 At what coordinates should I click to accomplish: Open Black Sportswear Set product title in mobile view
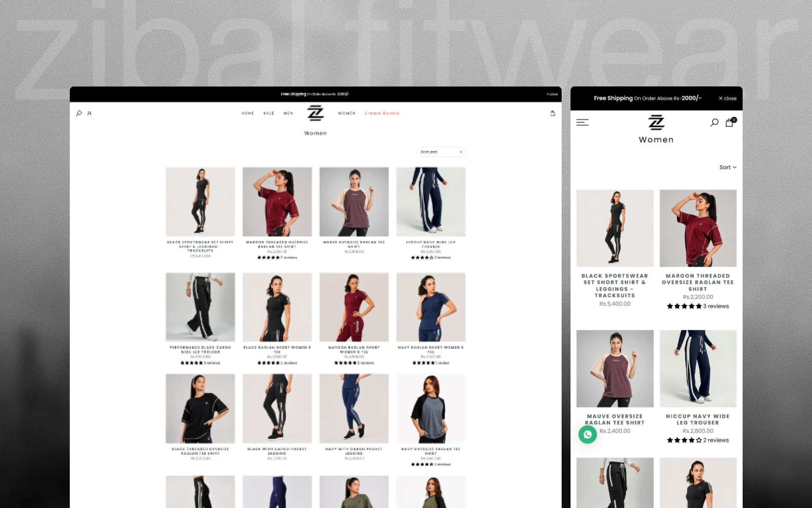615,285
